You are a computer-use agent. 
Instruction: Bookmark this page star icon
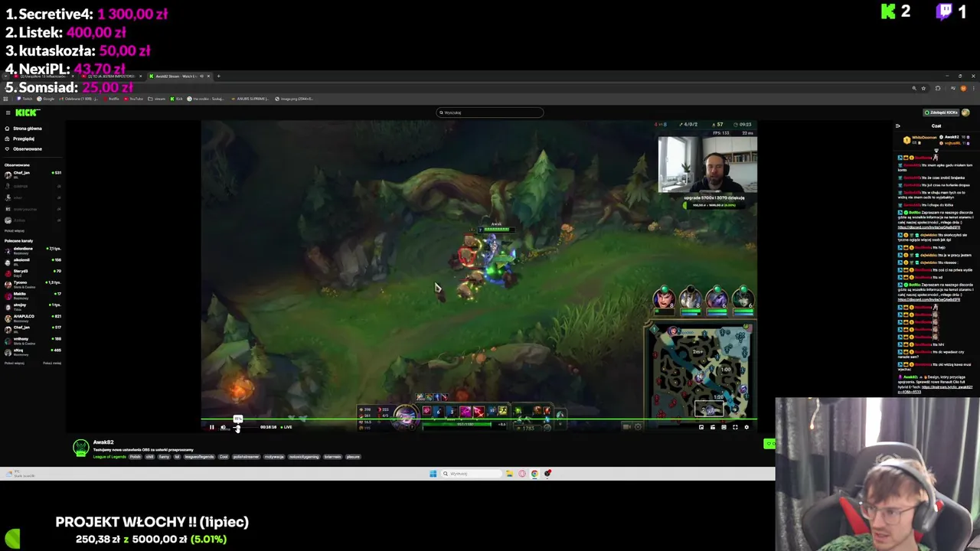[924, 88]
